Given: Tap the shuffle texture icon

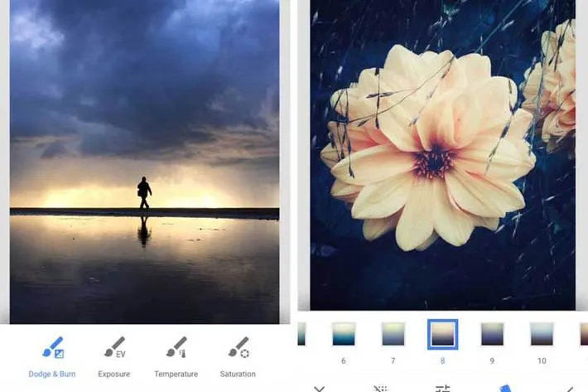Looking at the screenshot, I should 381,389.
